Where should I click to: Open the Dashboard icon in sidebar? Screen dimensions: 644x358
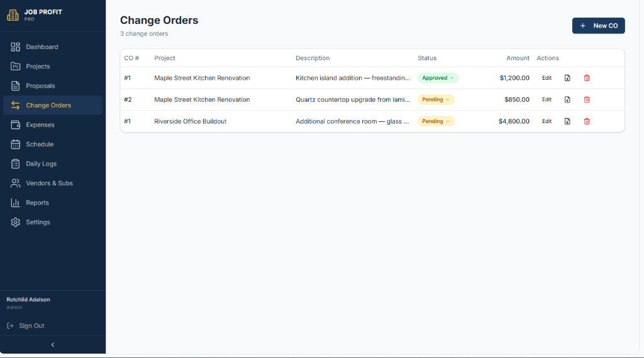[x=16, y=46]
